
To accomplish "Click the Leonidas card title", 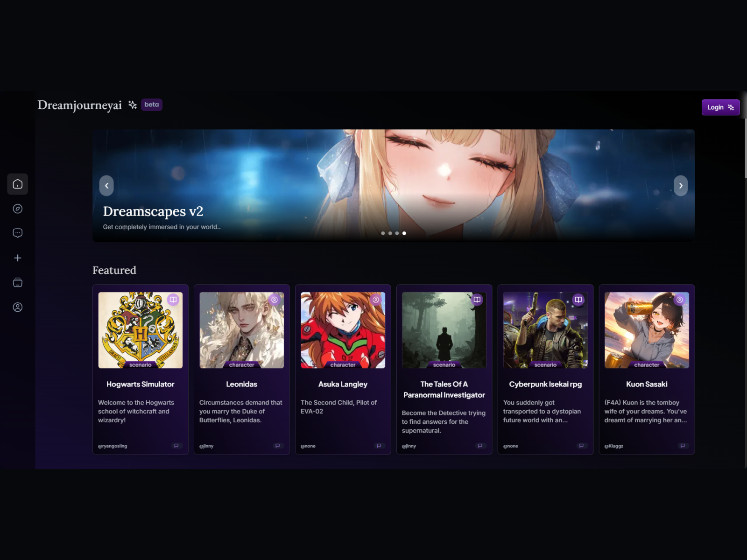I will tap(242, 384).
